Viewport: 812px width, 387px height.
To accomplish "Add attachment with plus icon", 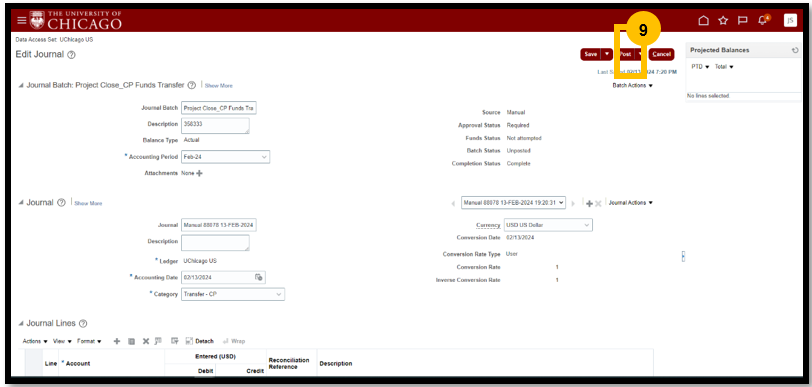I will pos(200,173).
